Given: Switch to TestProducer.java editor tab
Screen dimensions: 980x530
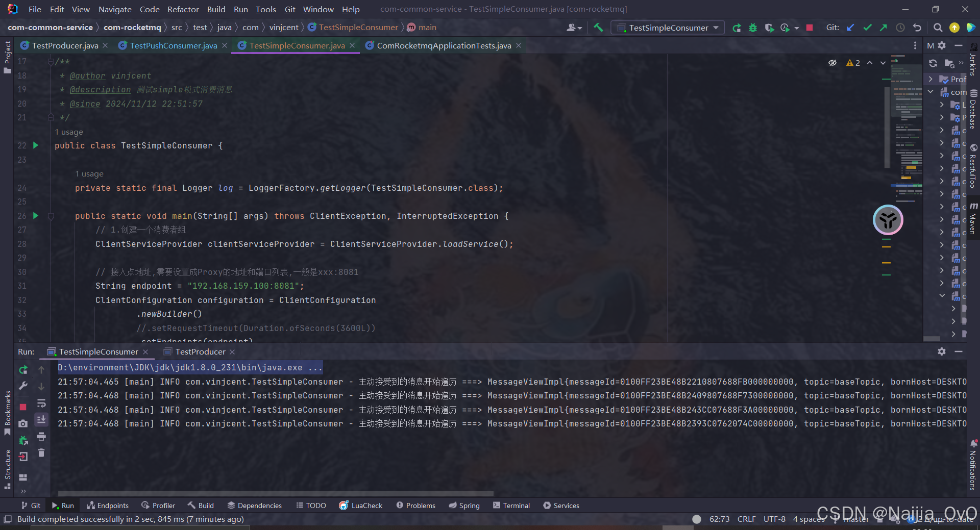Looking at the screenshot, I should click(65, 45).
